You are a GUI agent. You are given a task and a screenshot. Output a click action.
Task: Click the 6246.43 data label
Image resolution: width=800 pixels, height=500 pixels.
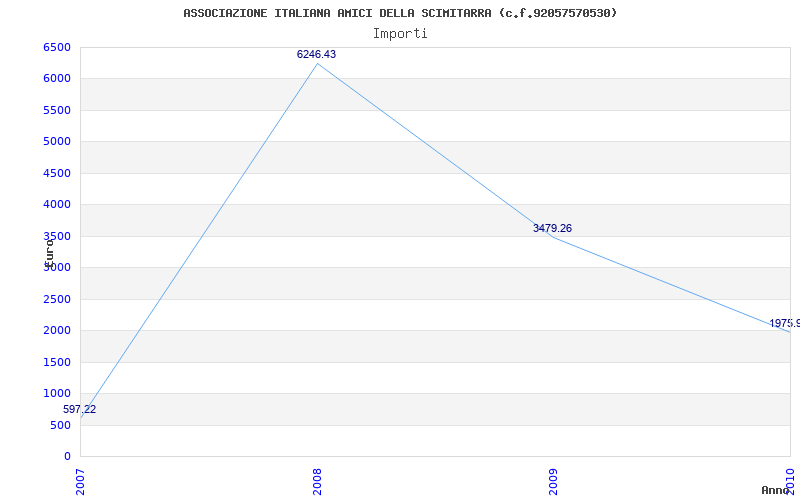(x=316, y=55)
